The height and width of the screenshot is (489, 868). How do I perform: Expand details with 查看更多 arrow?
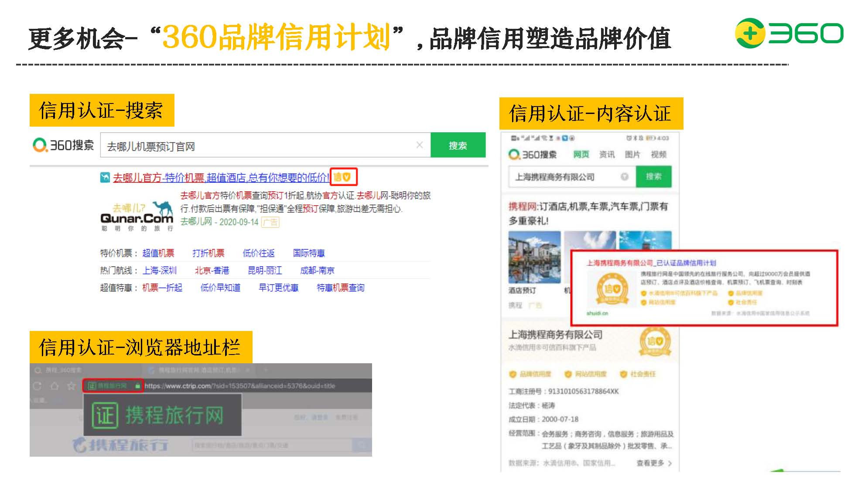pos(654,463)
